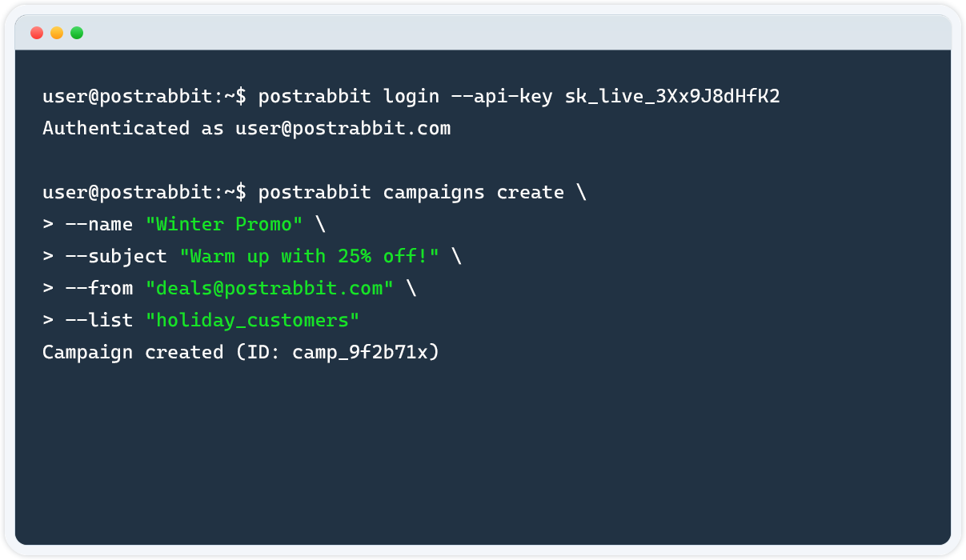Click the word 'login' in first command
The width and height of the screenshot is (966, 560).
[x=411, y=97]
